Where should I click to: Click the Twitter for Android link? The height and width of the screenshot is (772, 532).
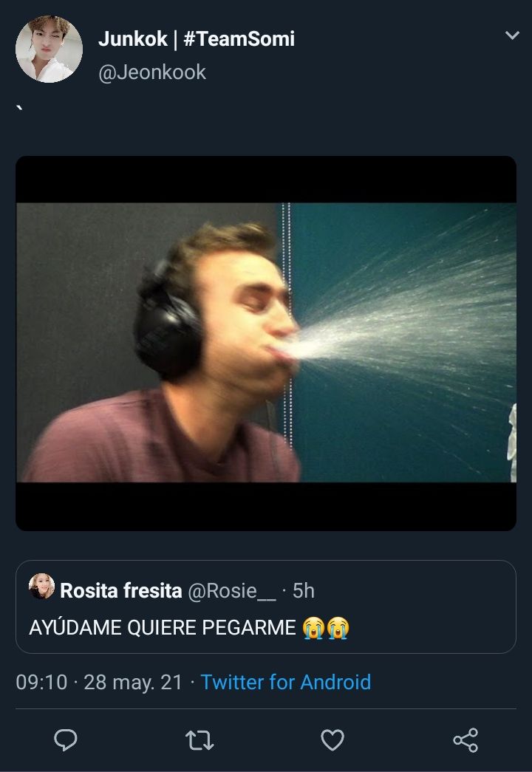point(286,683)
